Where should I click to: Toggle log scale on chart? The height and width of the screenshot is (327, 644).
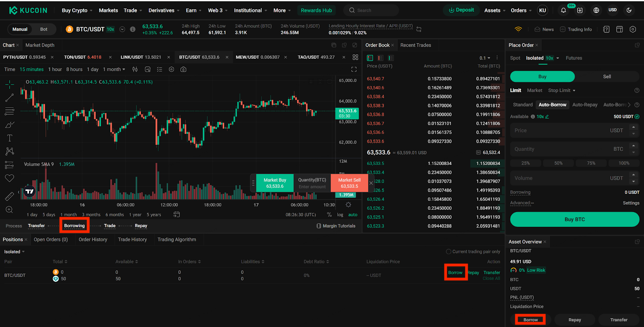click(x=340, y=215)
